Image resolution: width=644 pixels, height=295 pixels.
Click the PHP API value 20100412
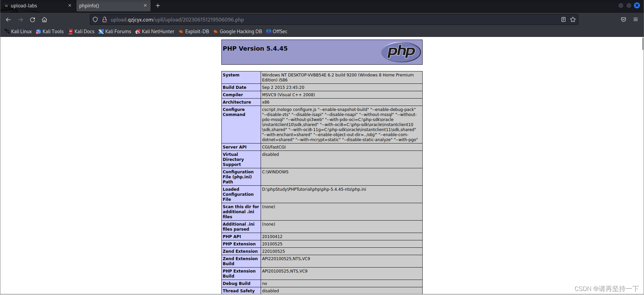pos(272,237)
